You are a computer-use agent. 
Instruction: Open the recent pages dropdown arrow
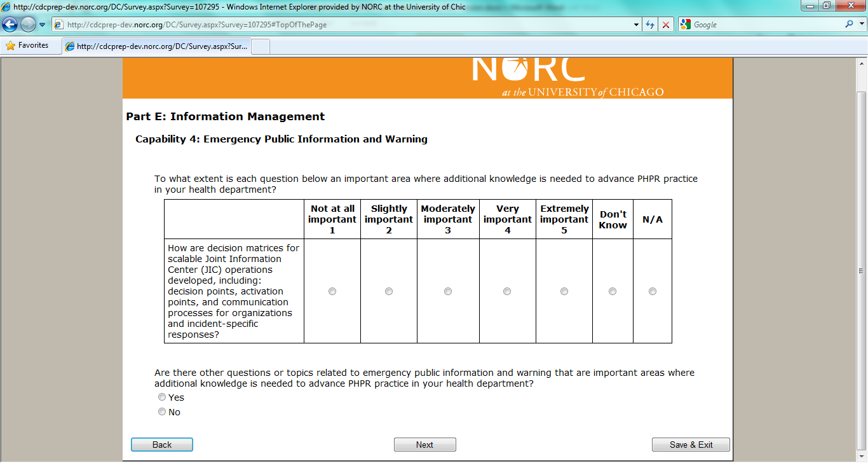(x=43, y=25)
